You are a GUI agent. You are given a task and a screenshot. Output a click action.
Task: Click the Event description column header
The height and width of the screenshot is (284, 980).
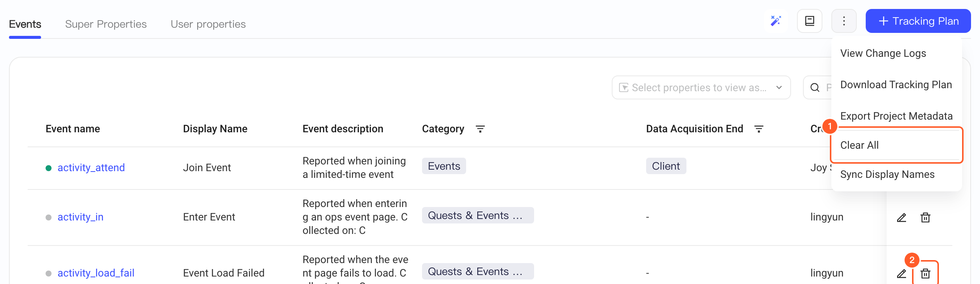[x=343, y=129]
